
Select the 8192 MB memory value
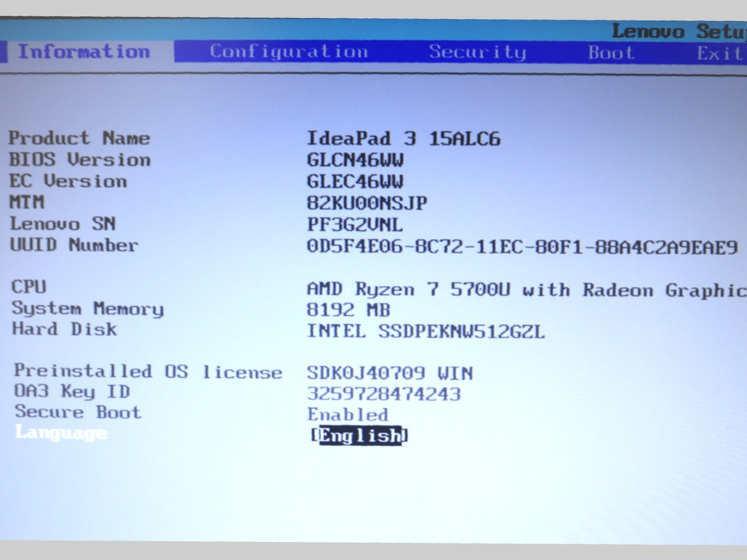[x=348, y=310]
